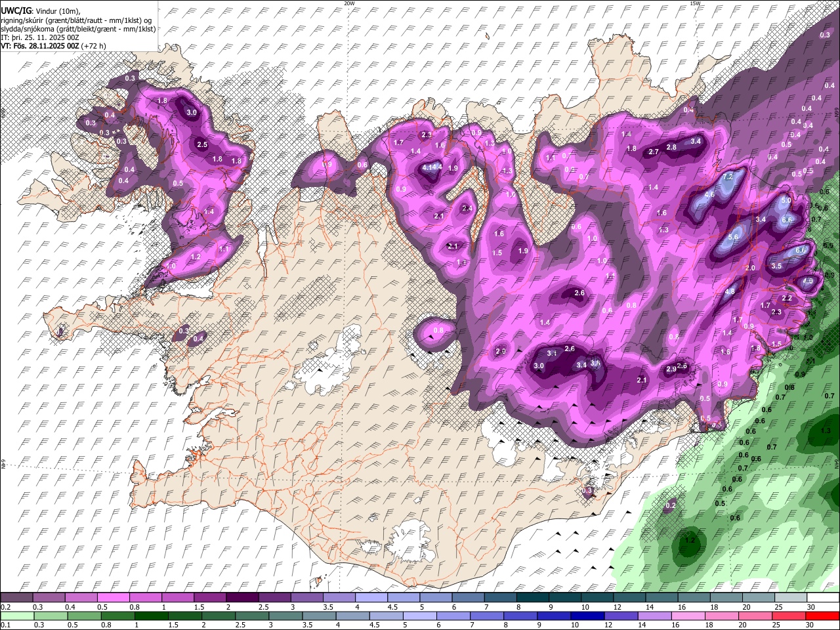Click the 4.8 snowfall value on the map

(x=730, y=292)
